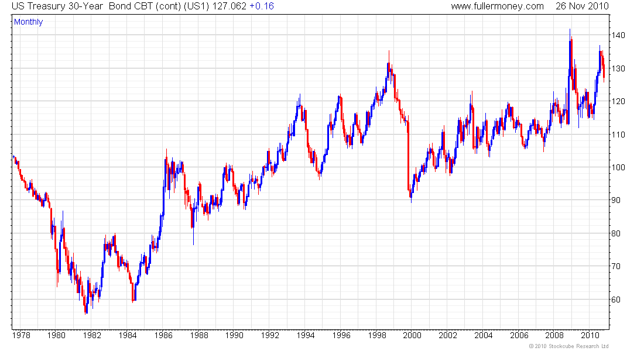Click the Monthly interval label

pyautogui.click(x=28, y=22)
